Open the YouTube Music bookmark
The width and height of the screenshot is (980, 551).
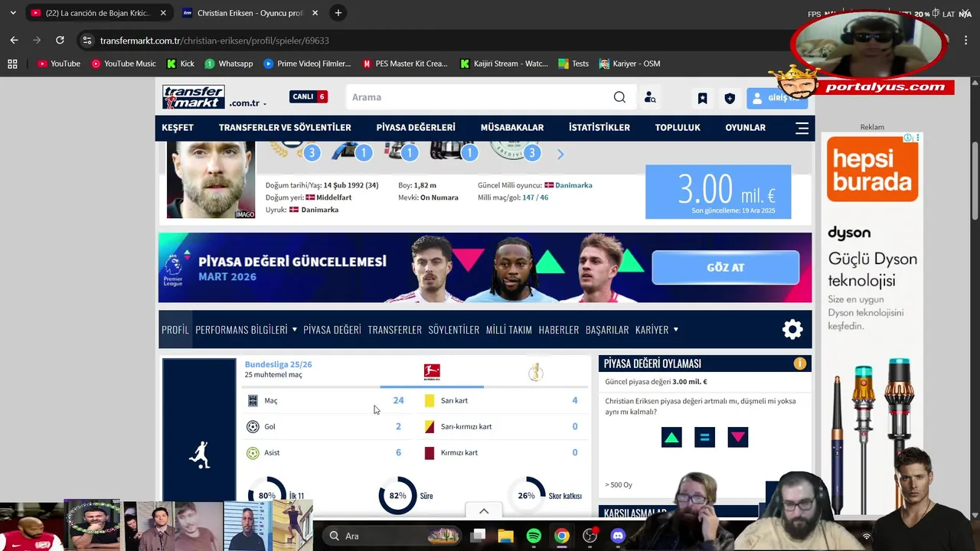coord(123,64)
